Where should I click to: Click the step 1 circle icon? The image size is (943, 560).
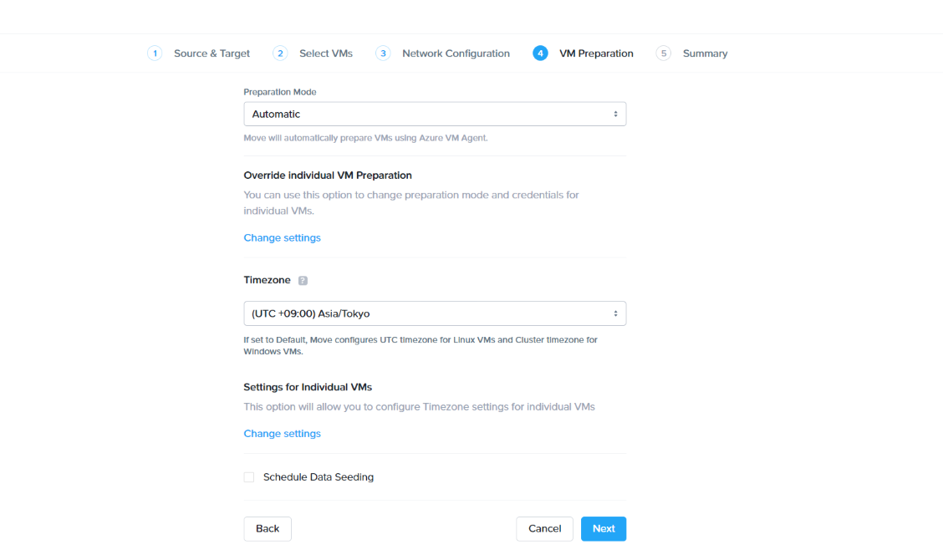(x=155, y=53)
